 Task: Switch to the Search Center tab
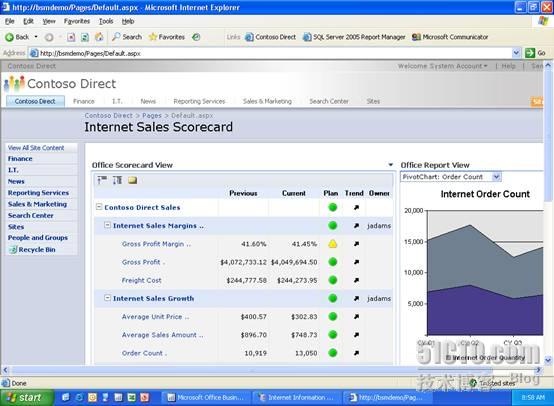coord(329,101)
